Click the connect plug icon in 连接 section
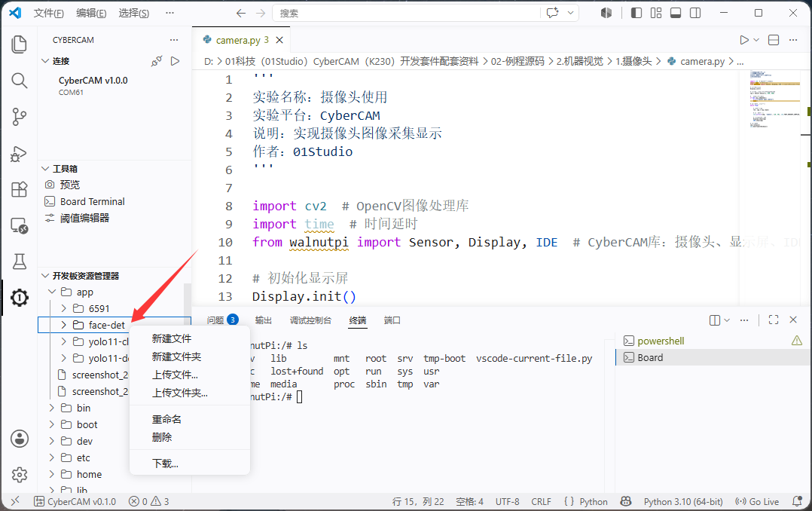Image resolution: width=812 pixels, height=511 pixels. [157, 61]
